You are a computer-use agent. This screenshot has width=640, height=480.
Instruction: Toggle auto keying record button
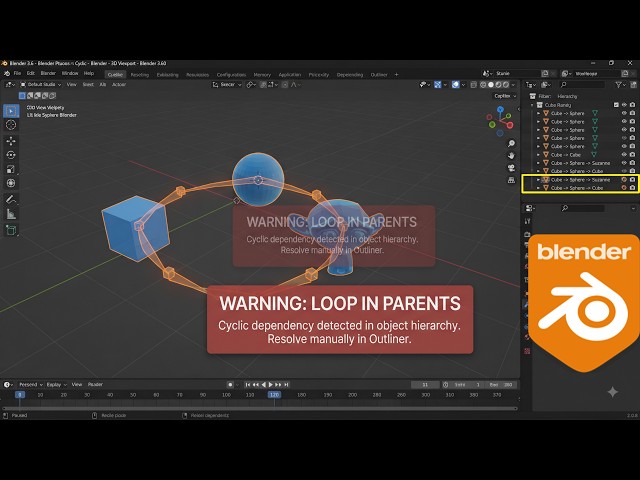pyautogui.click(x=230, y=384)
